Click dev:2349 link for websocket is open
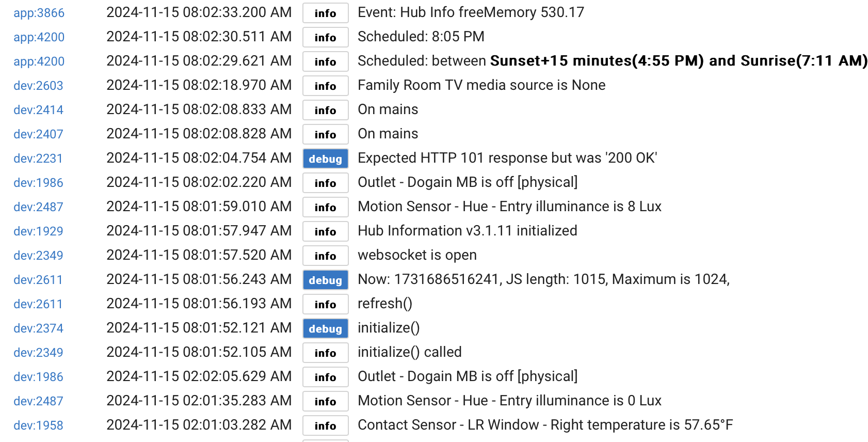The image size is (868, 442). (x=38, y=256)
